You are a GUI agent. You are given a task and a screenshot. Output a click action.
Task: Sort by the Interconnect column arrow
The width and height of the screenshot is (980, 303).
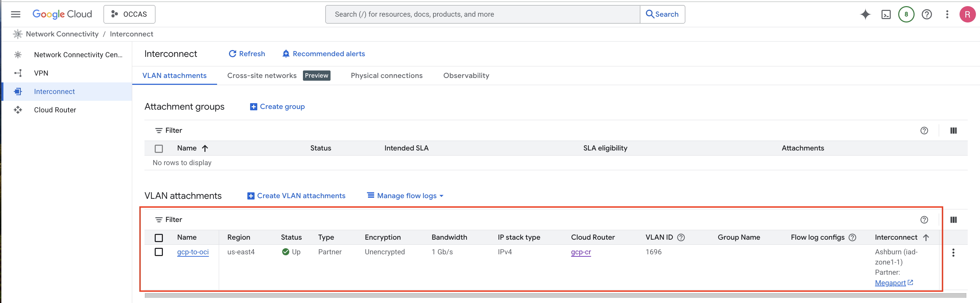point(925,238)
